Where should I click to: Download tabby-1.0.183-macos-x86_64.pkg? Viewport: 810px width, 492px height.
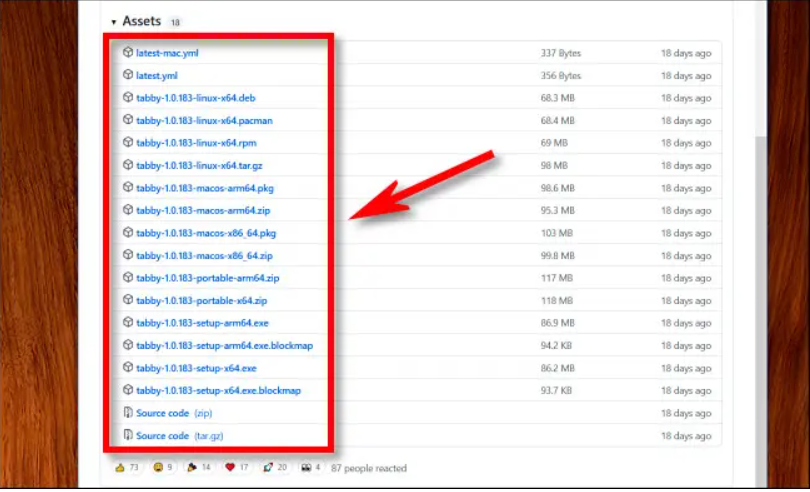pyautogui.click(x=206, y=233)
